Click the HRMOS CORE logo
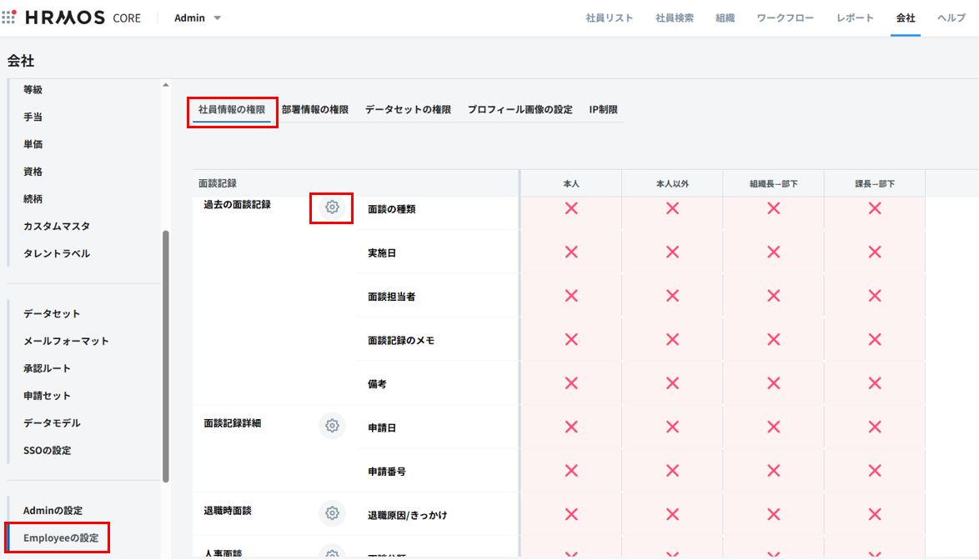This screenshot has height=560, width=979. pyautogui.click(x=83, y=17)
